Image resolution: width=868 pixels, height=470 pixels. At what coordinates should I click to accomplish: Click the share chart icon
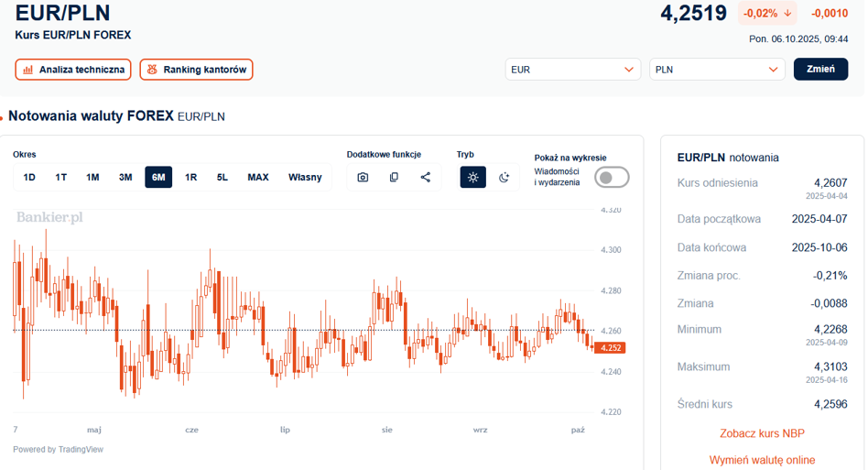[426, 177]
